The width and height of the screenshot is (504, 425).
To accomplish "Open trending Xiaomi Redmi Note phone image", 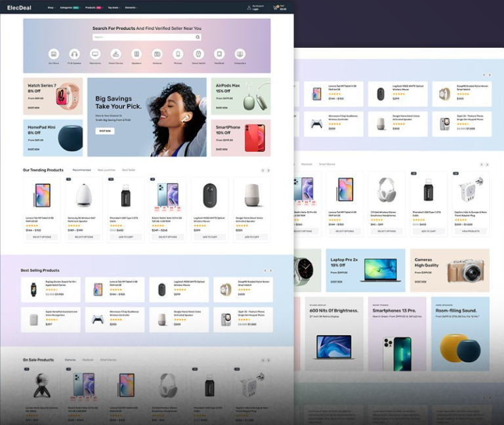I will [168, 195].
